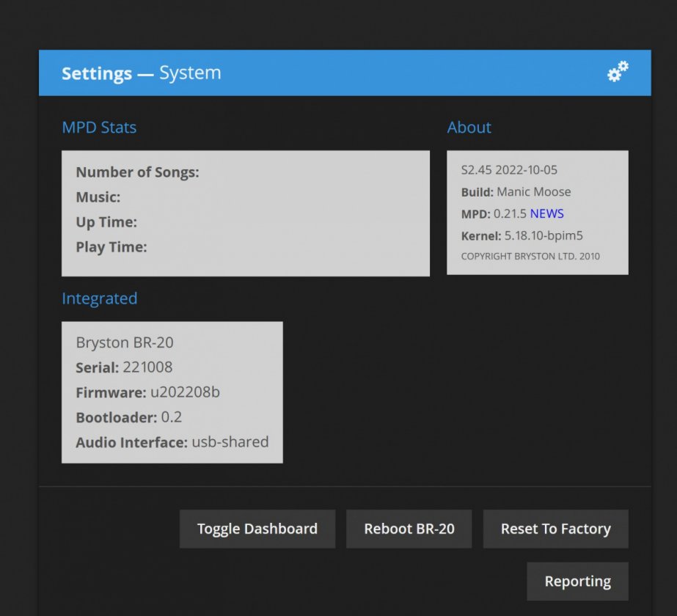
Task: Select the Firmware value 'u202208b'
Action: click(186, 392)
